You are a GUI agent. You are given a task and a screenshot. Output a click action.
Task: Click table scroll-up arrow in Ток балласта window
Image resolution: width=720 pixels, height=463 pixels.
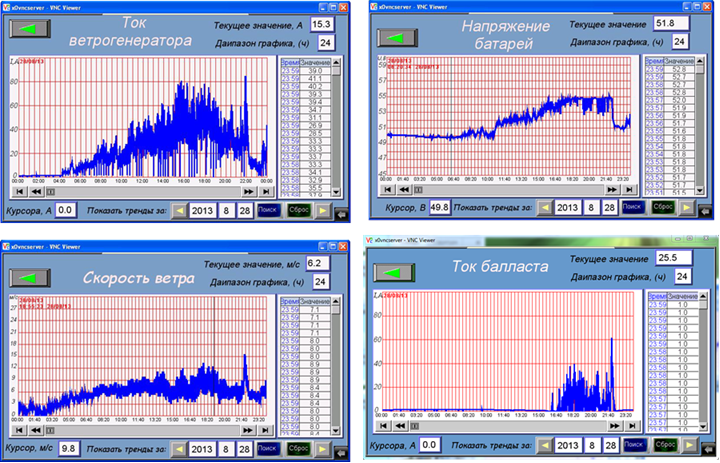703,296
